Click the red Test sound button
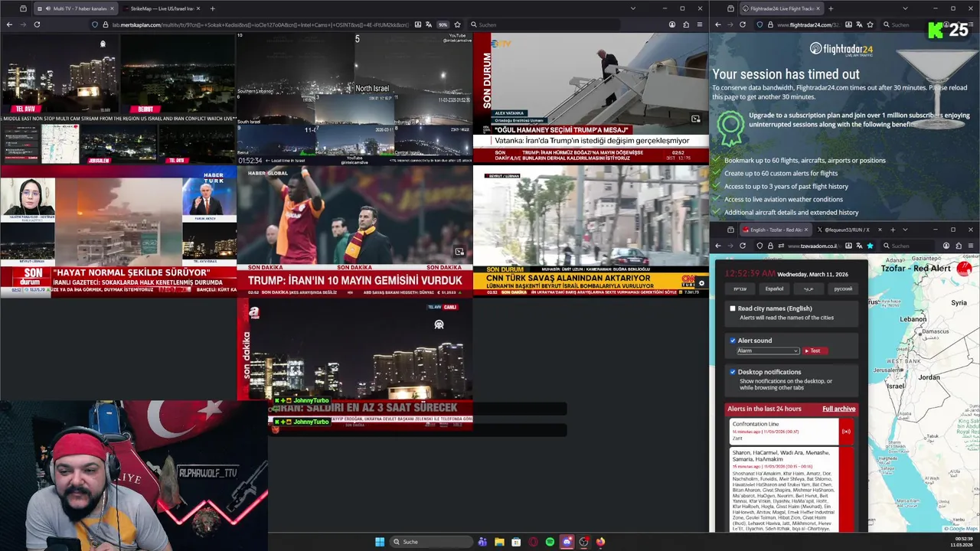 [815, 350]
